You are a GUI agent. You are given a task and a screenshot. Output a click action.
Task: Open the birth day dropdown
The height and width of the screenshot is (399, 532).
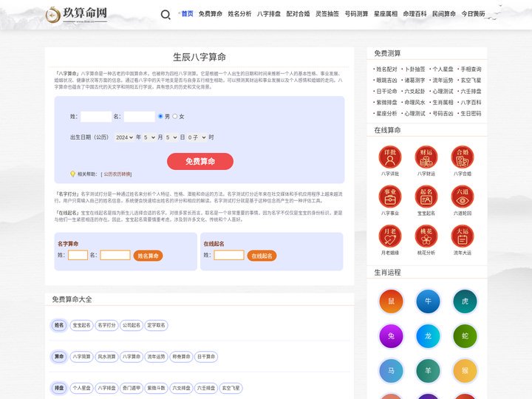click(x=171, y=137)
